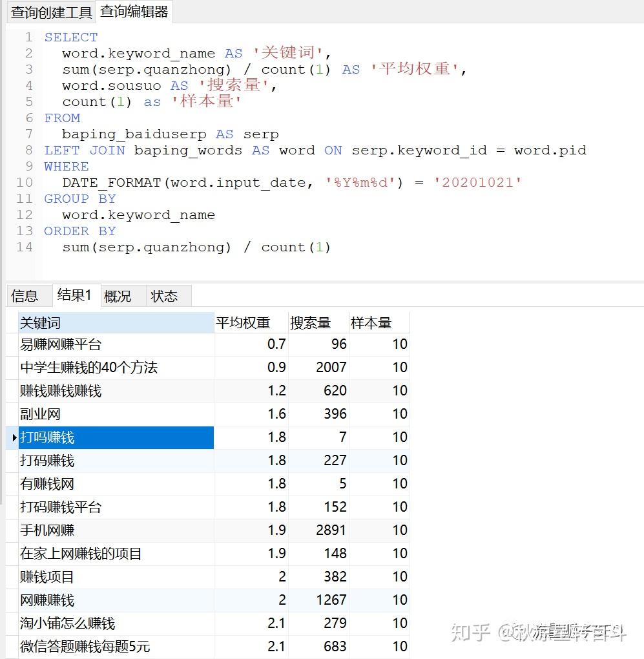Click the '搜索量' alias in the query
644x659 pixels.
[x=233, y=85]
